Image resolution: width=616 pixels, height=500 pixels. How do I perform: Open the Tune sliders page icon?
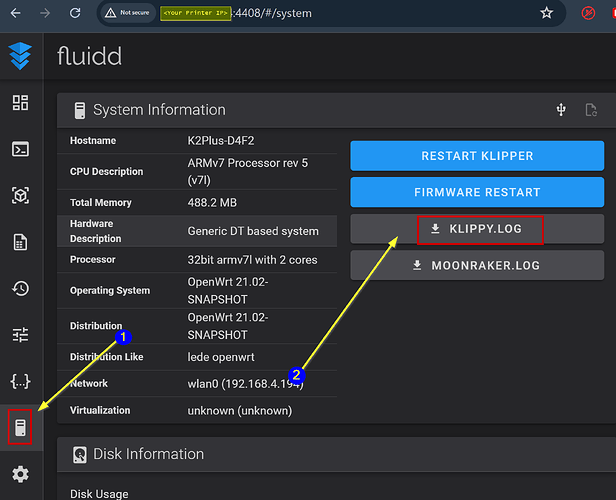pyautogui.click(x=21, y=335)
